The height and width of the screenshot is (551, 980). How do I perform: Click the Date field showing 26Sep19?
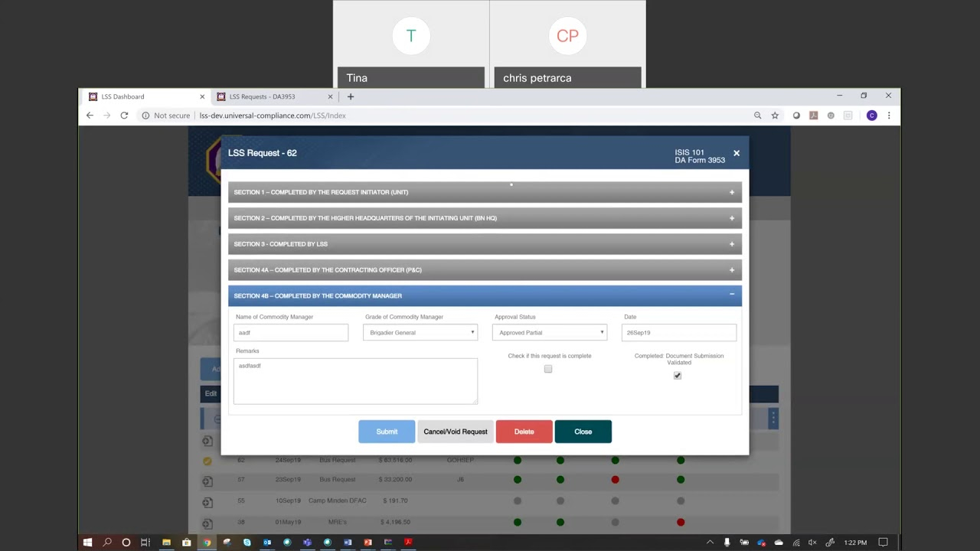pos(679,332)
